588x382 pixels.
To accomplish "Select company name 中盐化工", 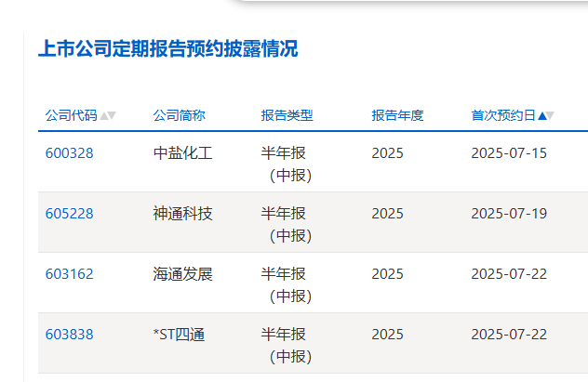I will point(182,153).
